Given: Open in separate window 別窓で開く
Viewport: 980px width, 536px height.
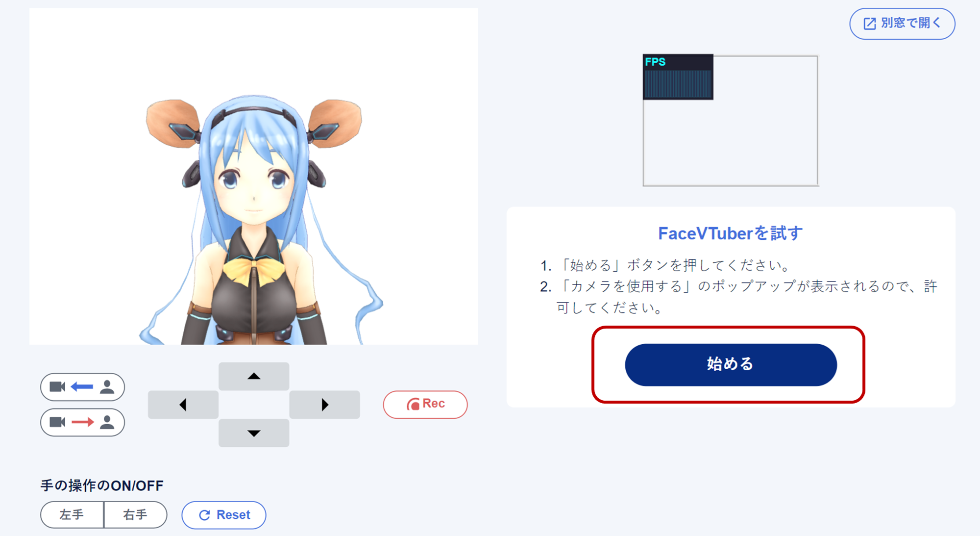Looking at the screenshot, I should coord(902,24).
